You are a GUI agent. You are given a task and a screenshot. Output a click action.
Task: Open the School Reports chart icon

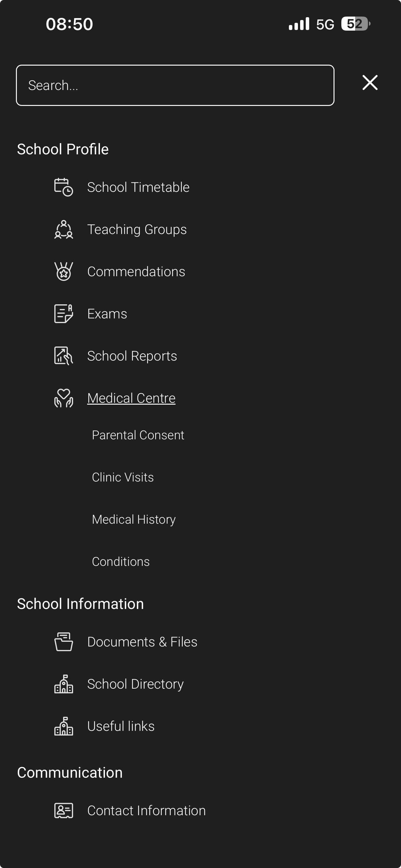point(63,356)
